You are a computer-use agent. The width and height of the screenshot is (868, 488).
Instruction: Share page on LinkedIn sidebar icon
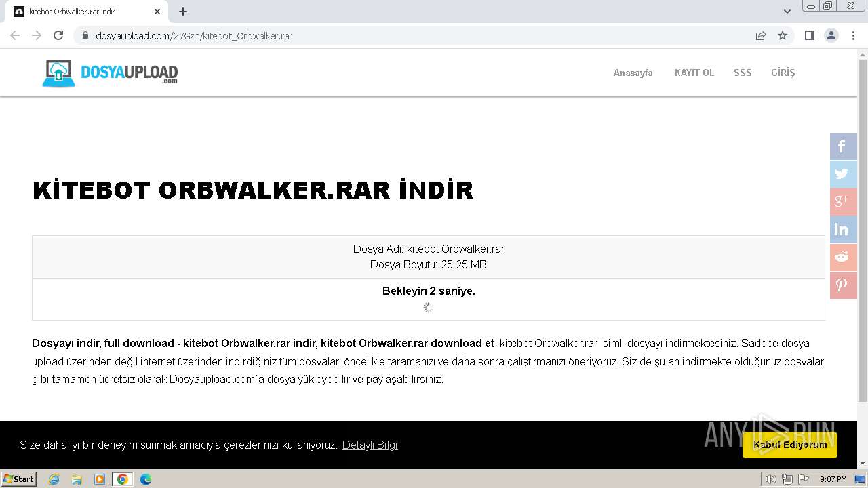click(843, 230)
